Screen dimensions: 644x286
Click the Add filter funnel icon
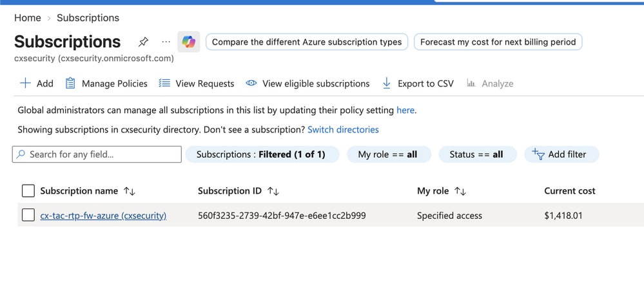click(538, 154)
